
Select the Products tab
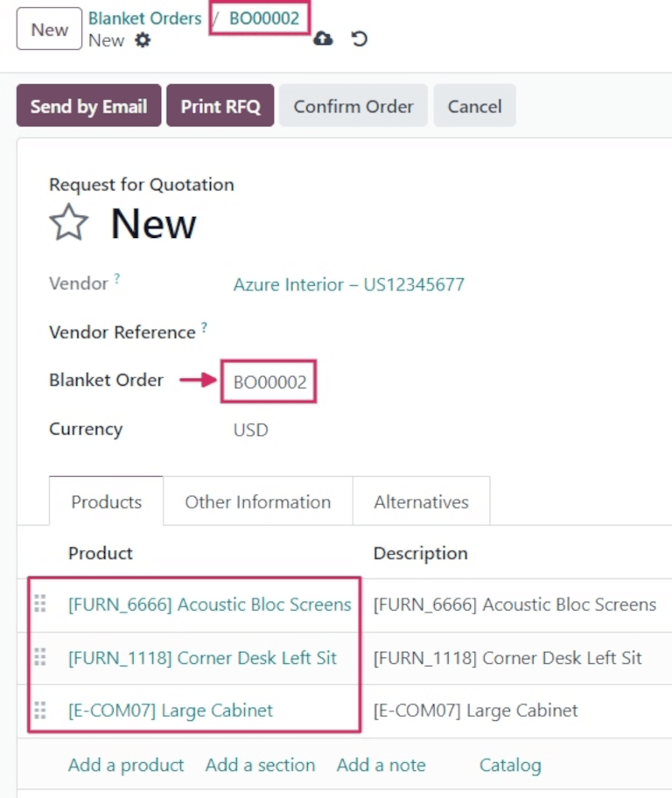(106, 502)
